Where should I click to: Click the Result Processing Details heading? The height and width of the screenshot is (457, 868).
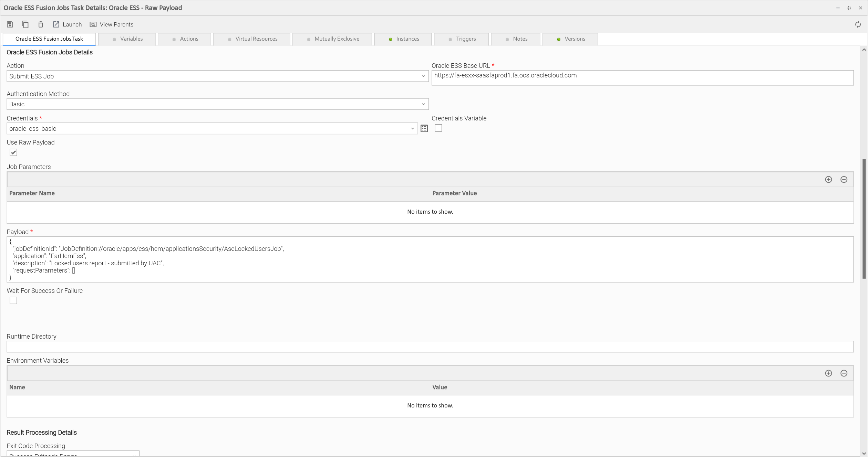42,433
